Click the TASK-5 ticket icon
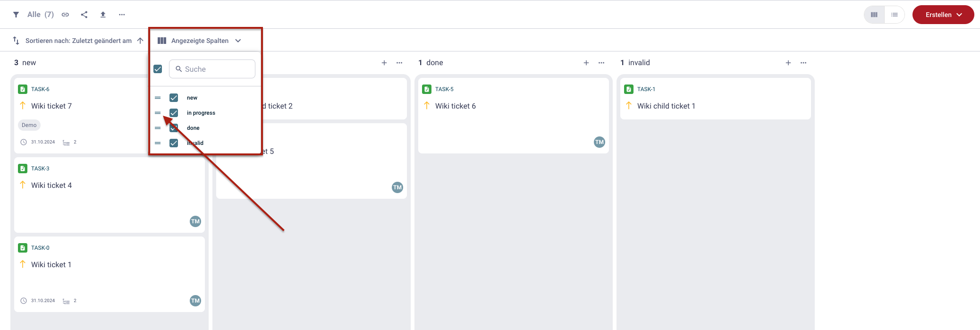 point(427,89)
